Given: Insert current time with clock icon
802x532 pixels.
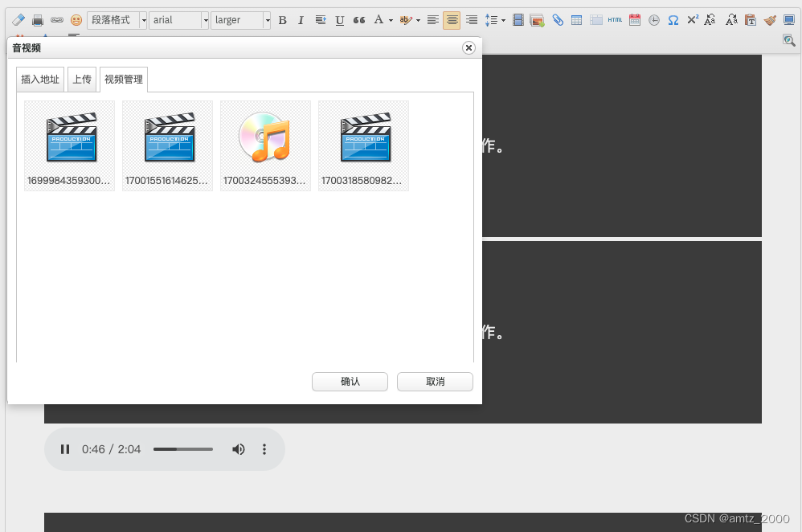Looking at the screenshot, I should 654,20.
